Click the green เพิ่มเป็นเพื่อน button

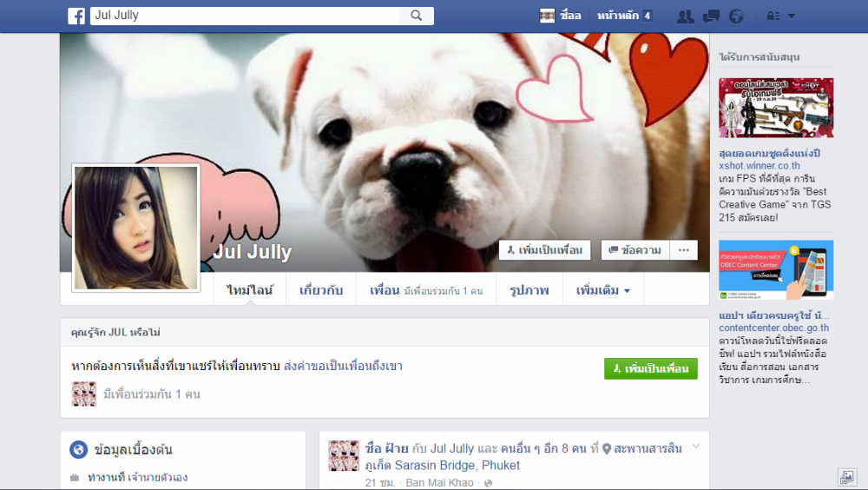pyautogui.click(x=650, y=368)
